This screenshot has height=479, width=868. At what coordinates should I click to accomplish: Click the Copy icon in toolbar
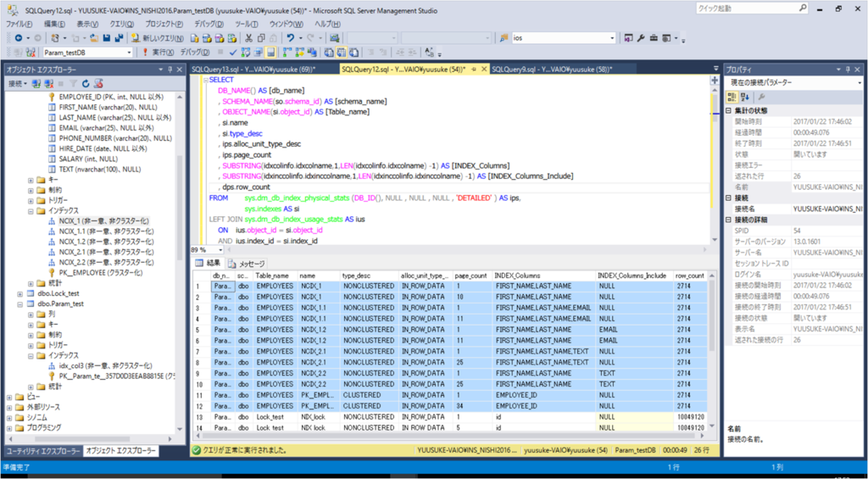pyautogui.click(x=261, y=37)
